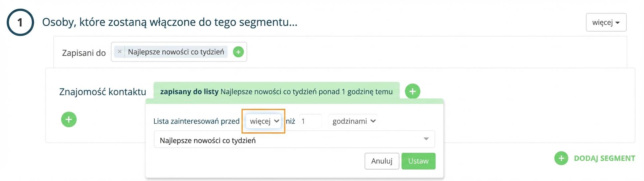Open the highlighted "więcej" comparison select
The image size is (644, 181).
tap(263, 121)
